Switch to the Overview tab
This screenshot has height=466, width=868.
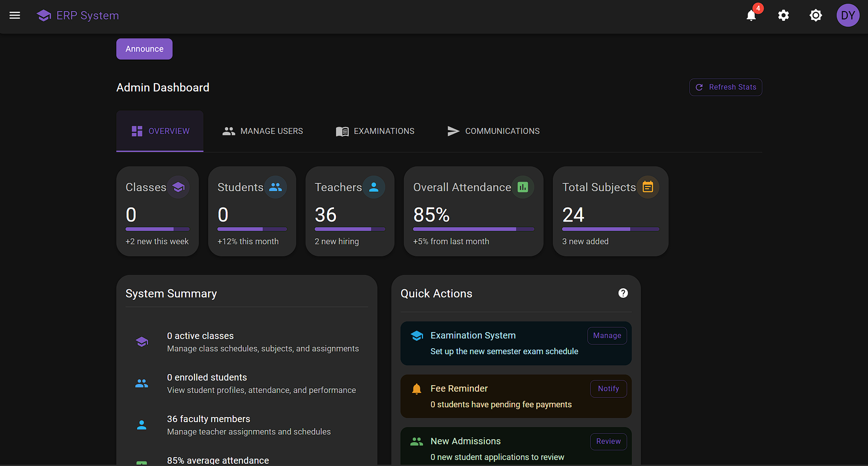click(160, 131)
